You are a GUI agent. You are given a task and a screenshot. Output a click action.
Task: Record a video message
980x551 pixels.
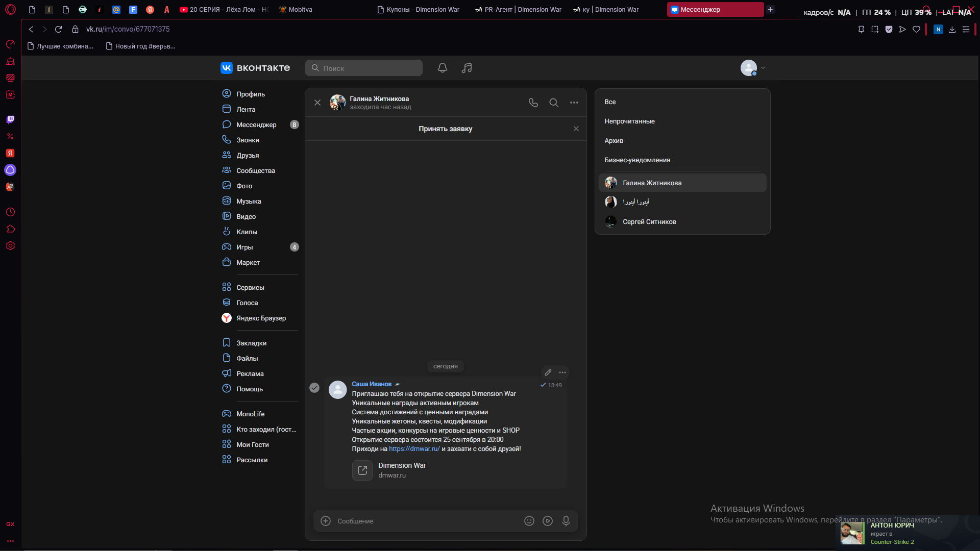point(548,521)
